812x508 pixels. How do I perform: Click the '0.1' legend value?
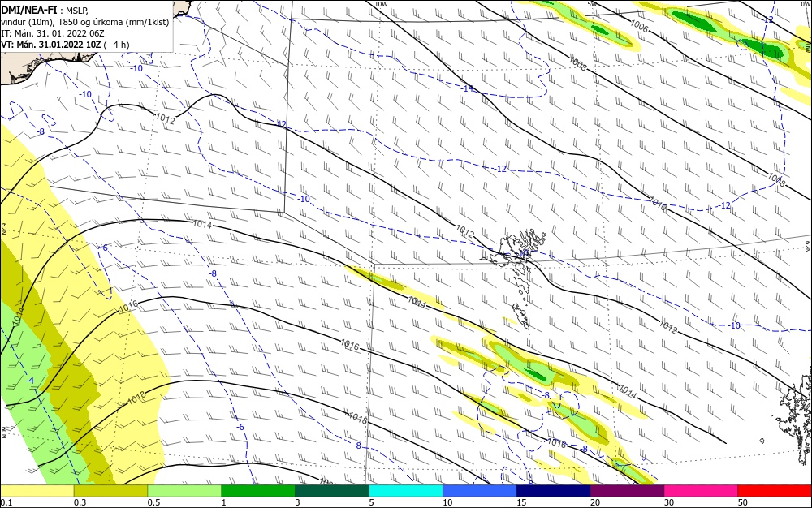(6, 502)
